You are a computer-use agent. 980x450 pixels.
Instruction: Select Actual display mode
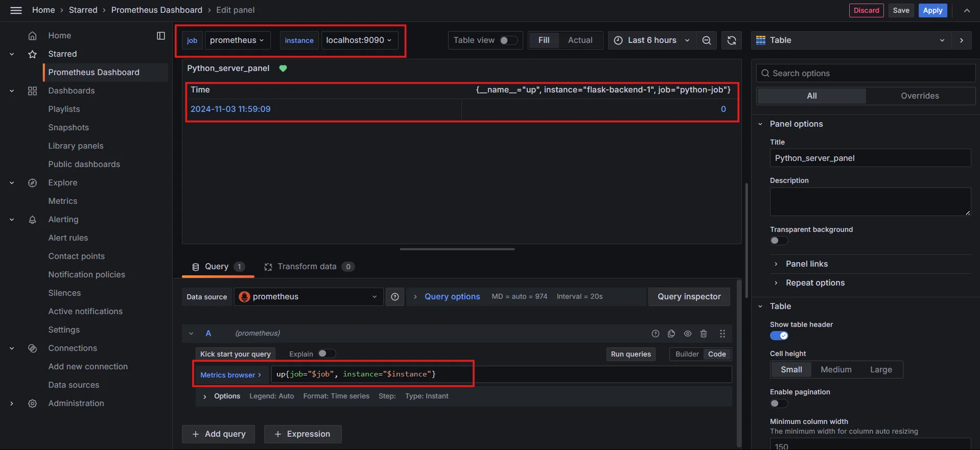pos(580,40)
